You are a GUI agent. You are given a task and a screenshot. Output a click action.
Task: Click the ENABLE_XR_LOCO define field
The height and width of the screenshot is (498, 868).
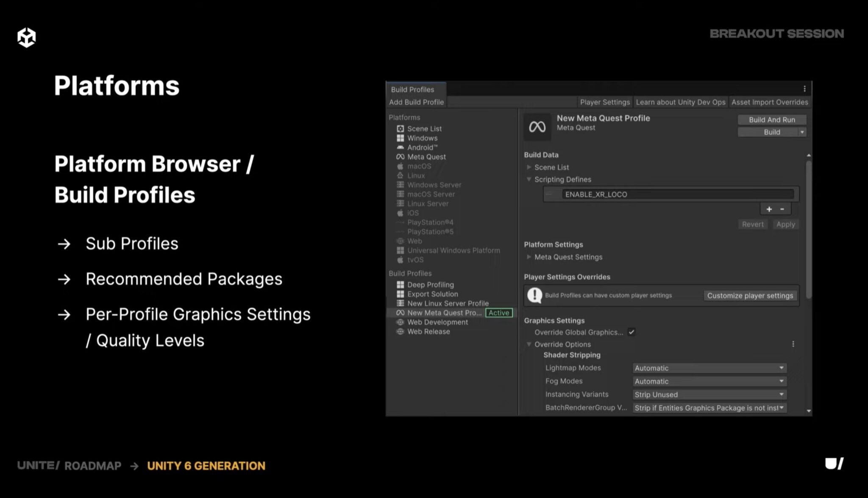click(678, 194)
